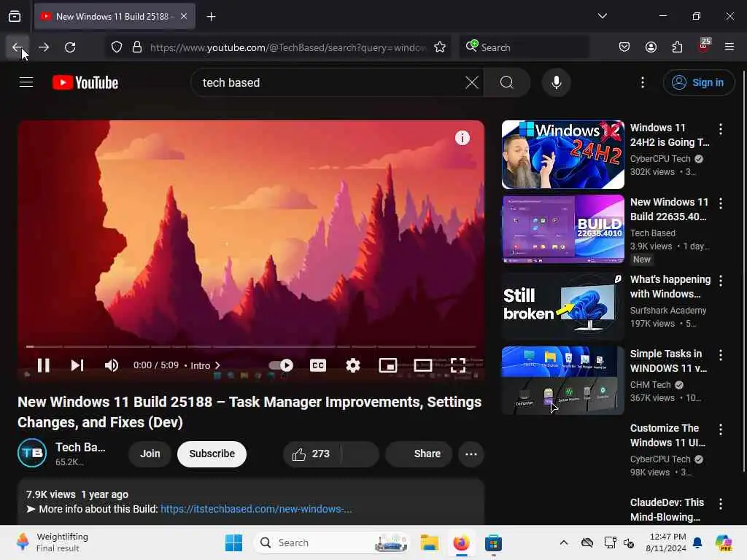The height and width of the screenshot is (560, 747).
Task: Click the video progress bar
Action: [251, 346]
